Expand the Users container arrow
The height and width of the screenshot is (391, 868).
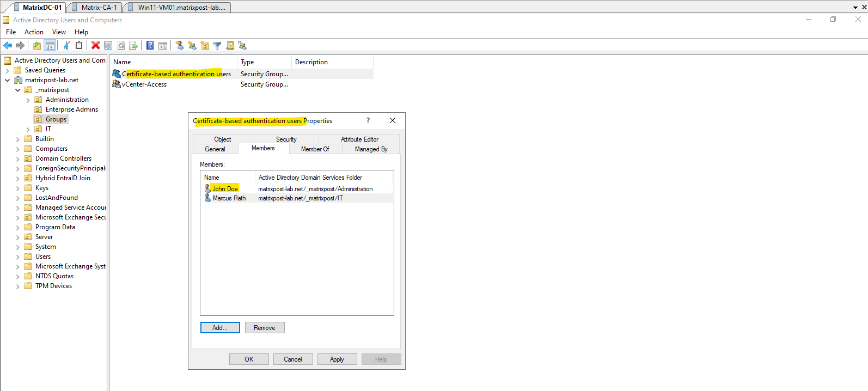pyautogui.click(x=17, y=256)
